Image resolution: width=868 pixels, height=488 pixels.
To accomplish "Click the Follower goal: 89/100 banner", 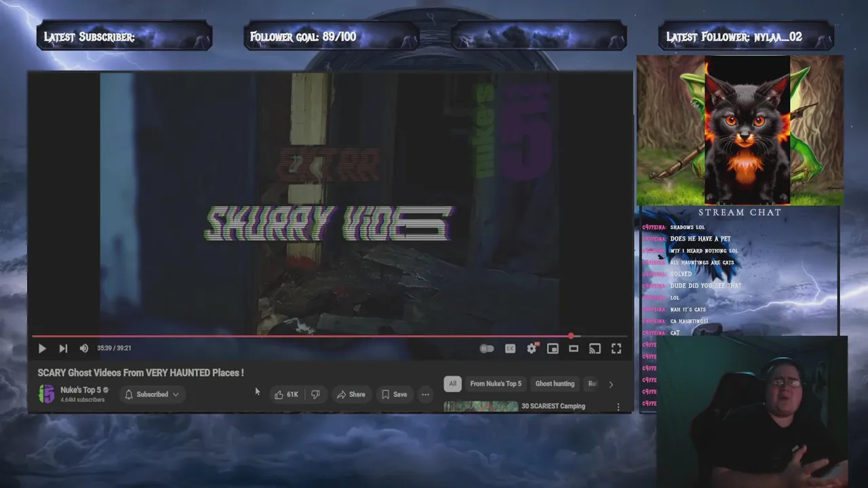I will 331,37.
